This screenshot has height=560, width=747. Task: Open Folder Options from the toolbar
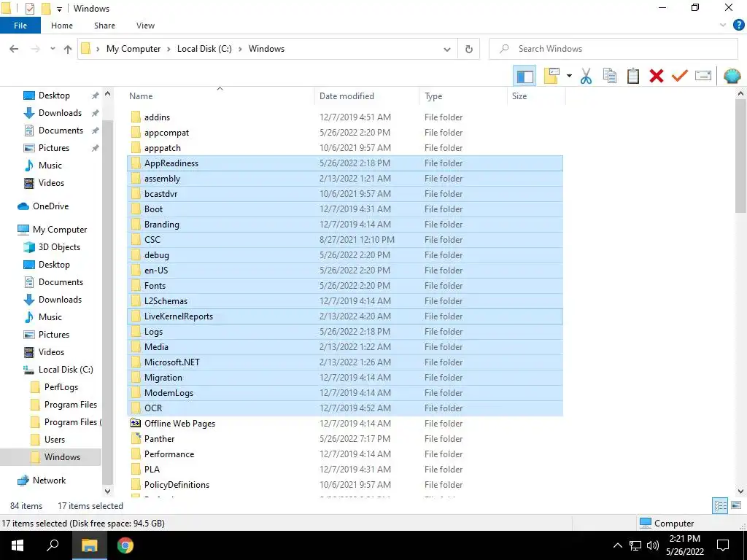[551, 76]
